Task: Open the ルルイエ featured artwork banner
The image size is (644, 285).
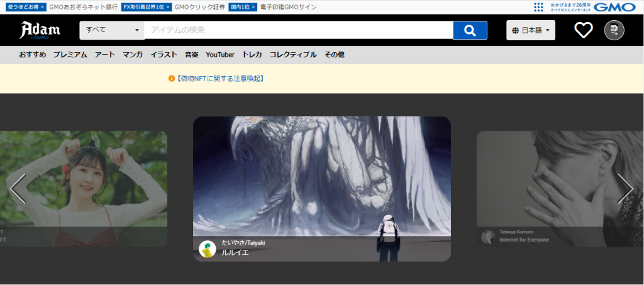Action: tap(321, 182)
